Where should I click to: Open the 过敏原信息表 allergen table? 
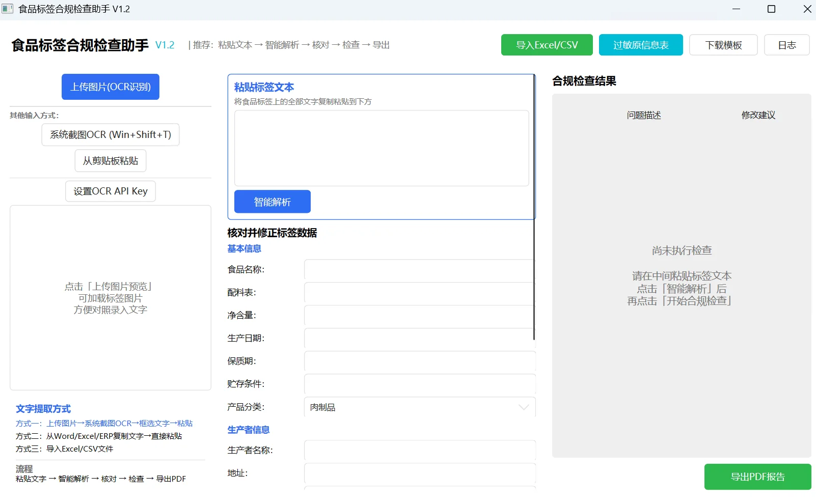point(641,45)
